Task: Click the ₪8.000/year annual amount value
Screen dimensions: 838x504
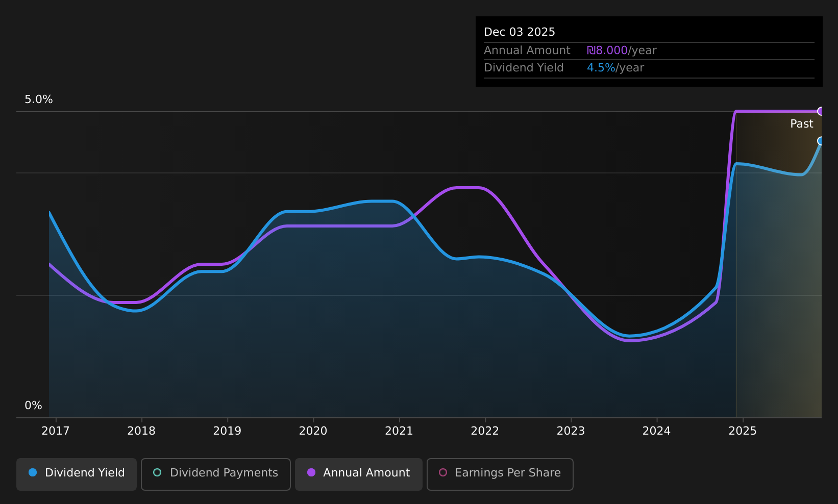Action: [x=622, y=51]
